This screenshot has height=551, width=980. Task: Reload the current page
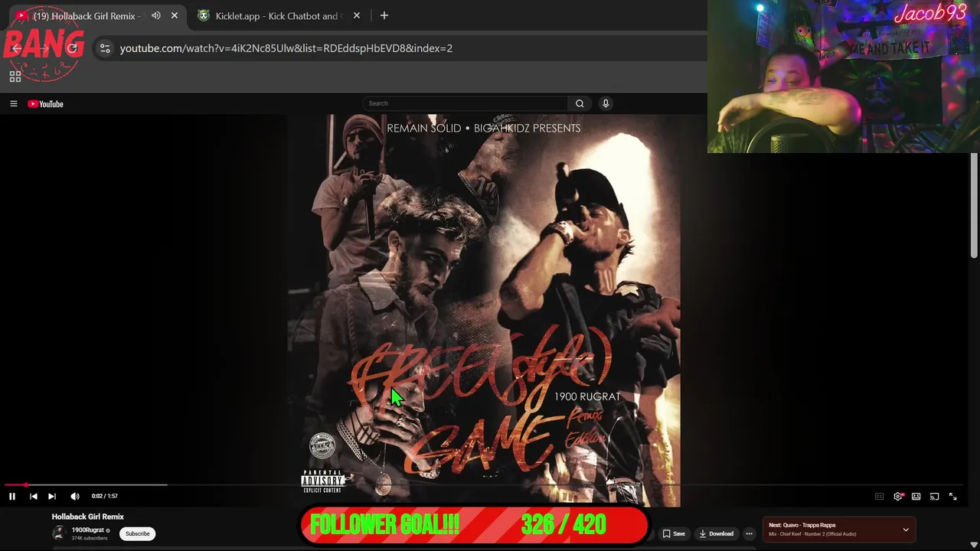click(x=72, y=48)
